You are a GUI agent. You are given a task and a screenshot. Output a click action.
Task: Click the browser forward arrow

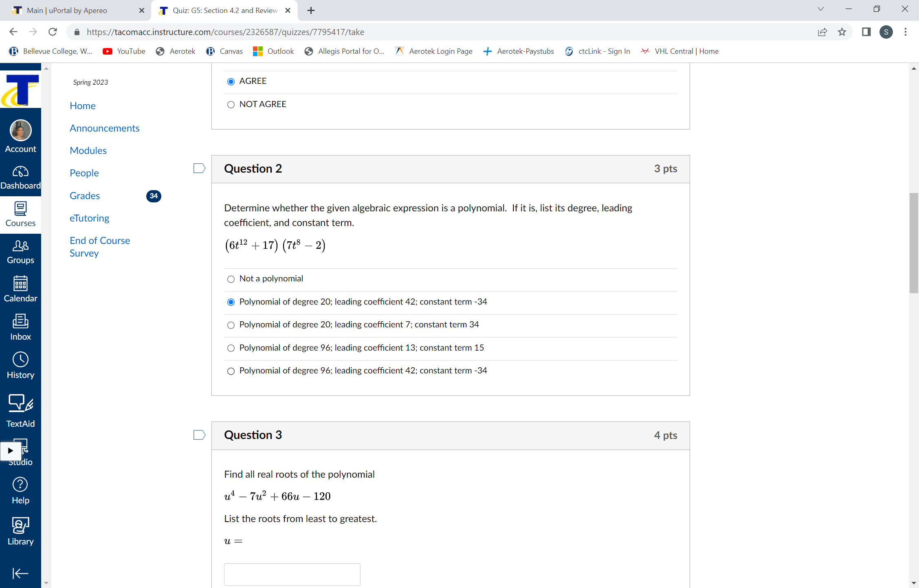pyautogui.click(x=33, y=32)
